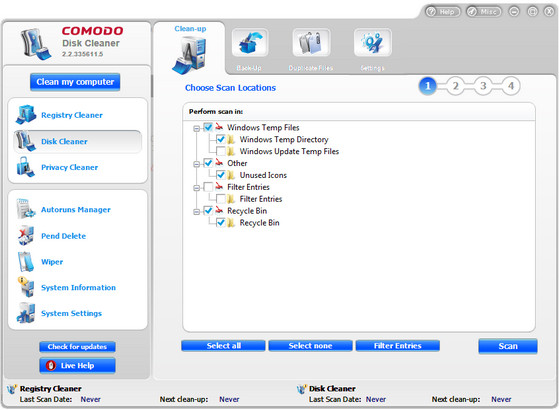Click the Windows Temp Directory folder icon
The height and width of the screenshot is (410, 559).
click(231, 139)
